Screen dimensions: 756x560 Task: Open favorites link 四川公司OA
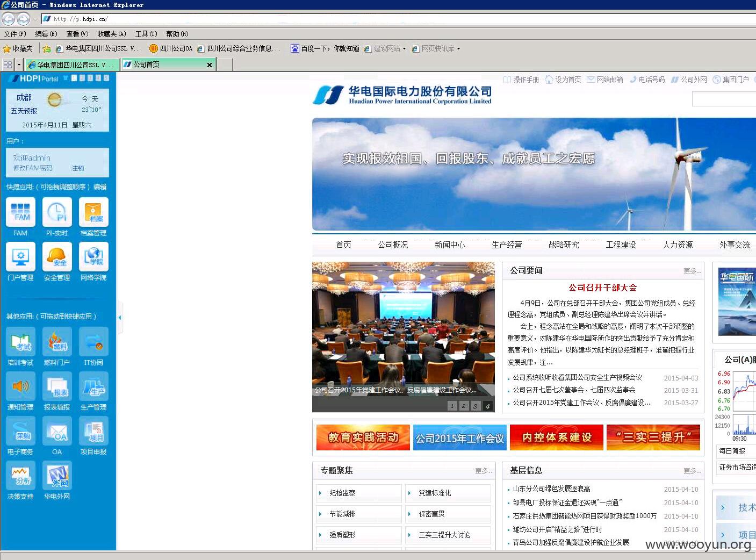(171, 48)
